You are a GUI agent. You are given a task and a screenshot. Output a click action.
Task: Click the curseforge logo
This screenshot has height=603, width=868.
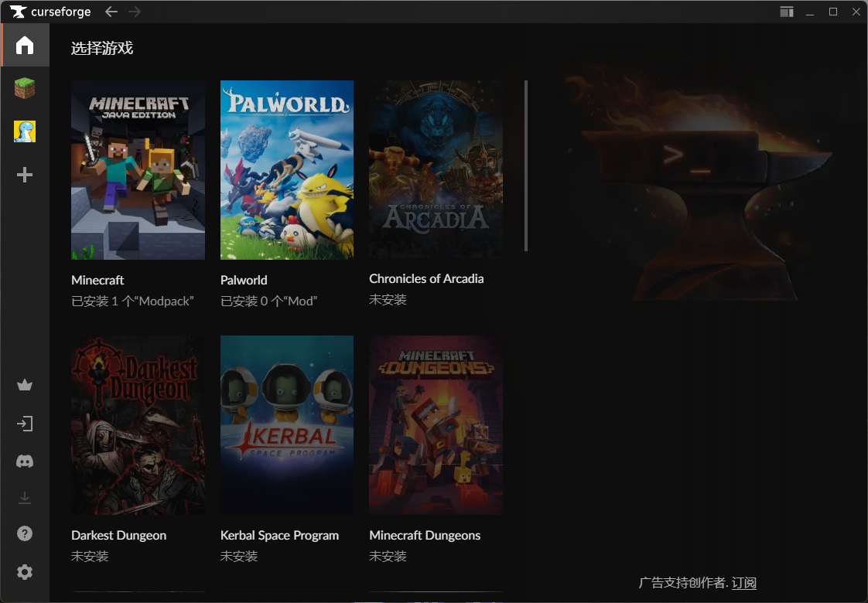[50, 12]
